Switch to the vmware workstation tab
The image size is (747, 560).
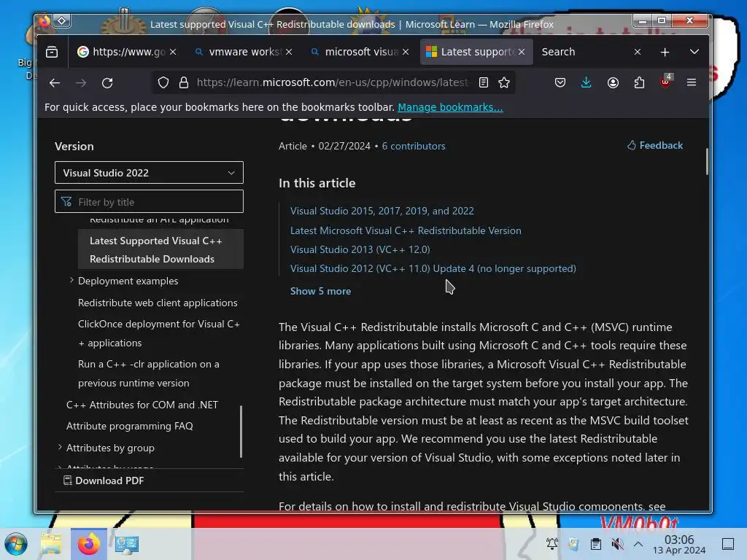click(x=243, y=52)
